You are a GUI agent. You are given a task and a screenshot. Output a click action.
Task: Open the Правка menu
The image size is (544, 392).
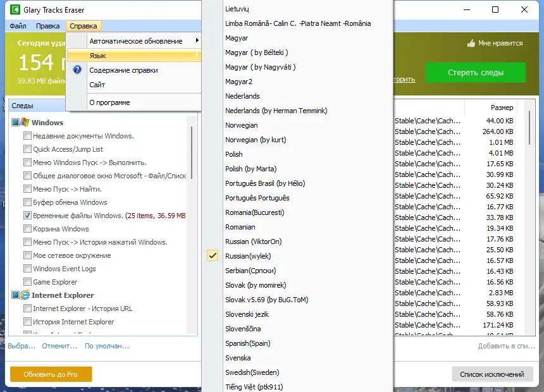click(x=48, y=26)
